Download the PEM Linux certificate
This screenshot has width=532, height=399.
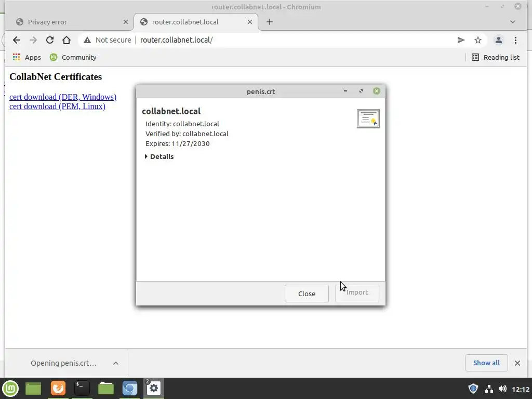(x=57, y=107)
